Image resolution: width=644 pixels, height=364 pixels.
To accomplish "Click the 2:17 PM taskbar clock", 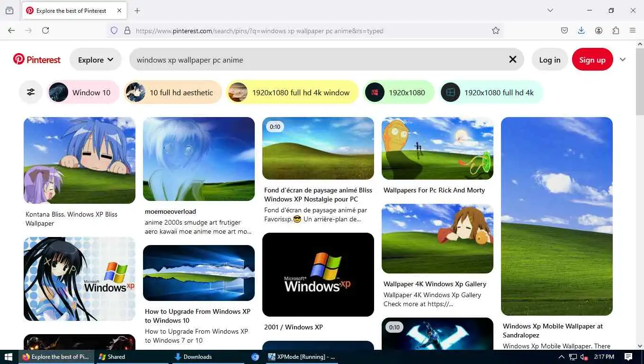I will [604, 357].
